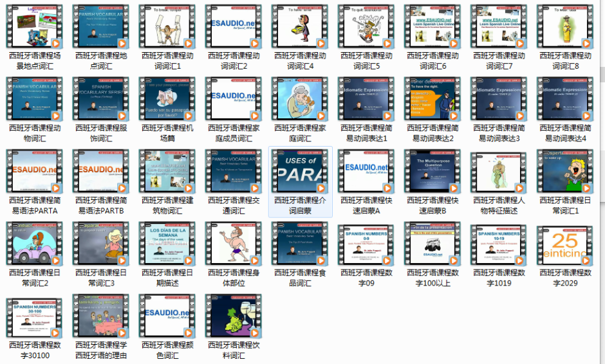Select the 西班牙语课程学西班牙语的理由 video thumbnail
Screen dimensions: 605x364
[x=100, y=316]
